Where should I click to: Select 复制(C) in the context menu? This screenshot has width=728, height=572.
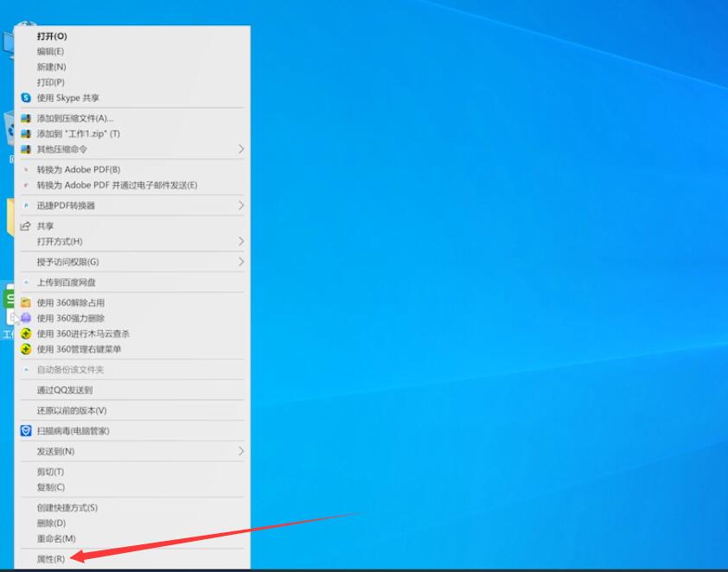click(51, 487)
